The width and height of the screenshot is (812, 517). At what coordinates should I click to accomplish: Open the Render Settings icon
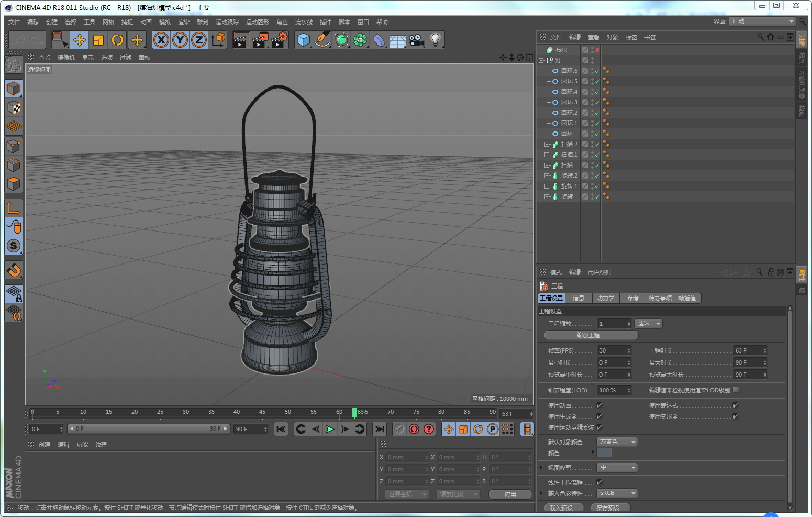[x=280, y=40]
